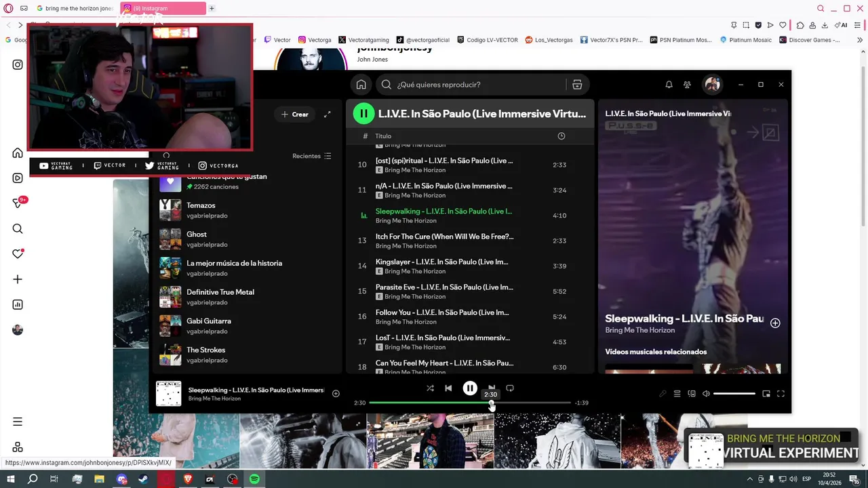Screen dimensions: 868x488
Task: Open Instagram dashboard chart icon
Action: click(x=18, y=305)
